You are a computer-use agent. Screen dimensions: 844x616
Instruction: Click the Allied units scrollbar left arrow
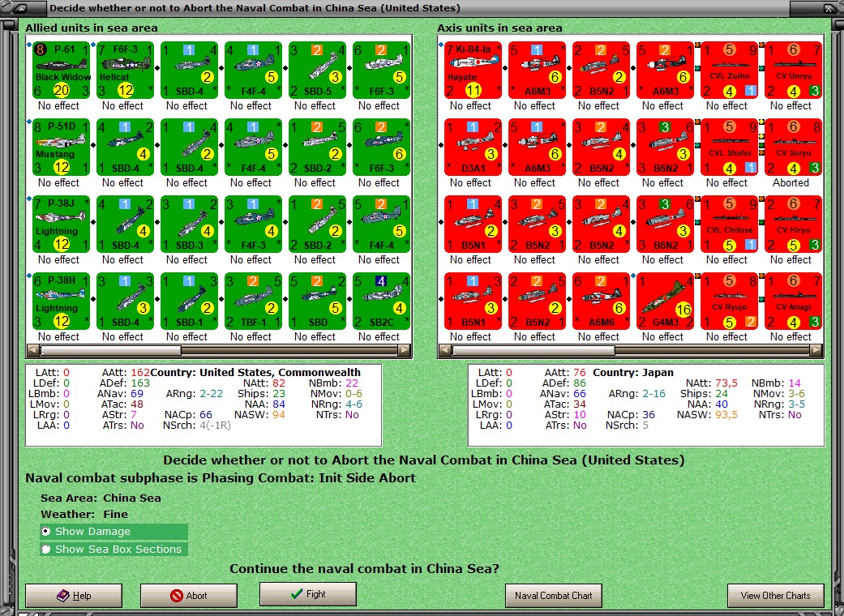[x=32, y=350]
